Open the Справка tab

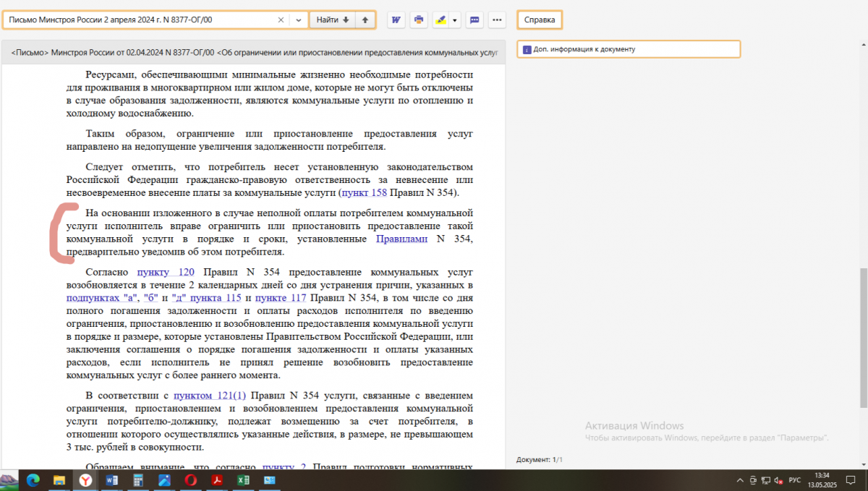(x=540, y=20)
